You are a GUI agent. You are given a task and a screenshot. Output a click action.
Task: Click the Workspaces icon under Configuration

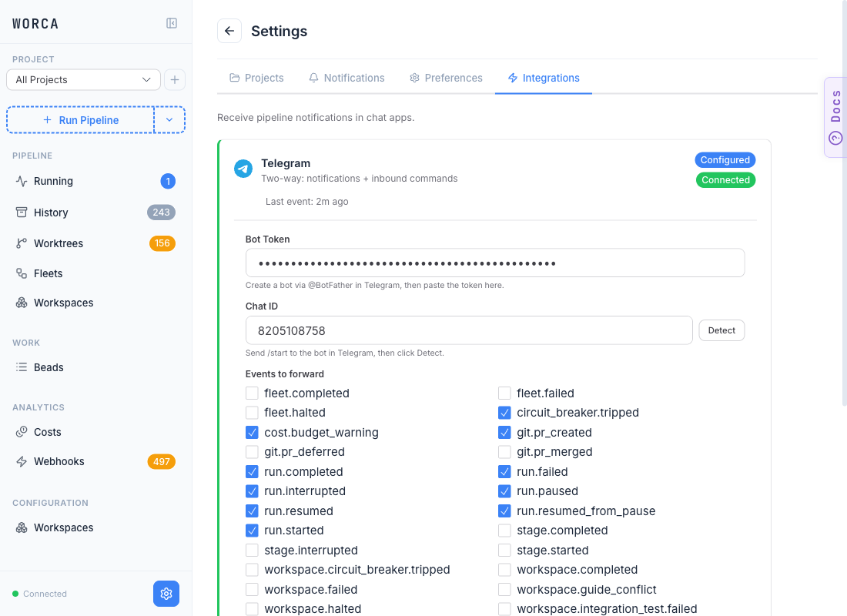coord(22,527)
